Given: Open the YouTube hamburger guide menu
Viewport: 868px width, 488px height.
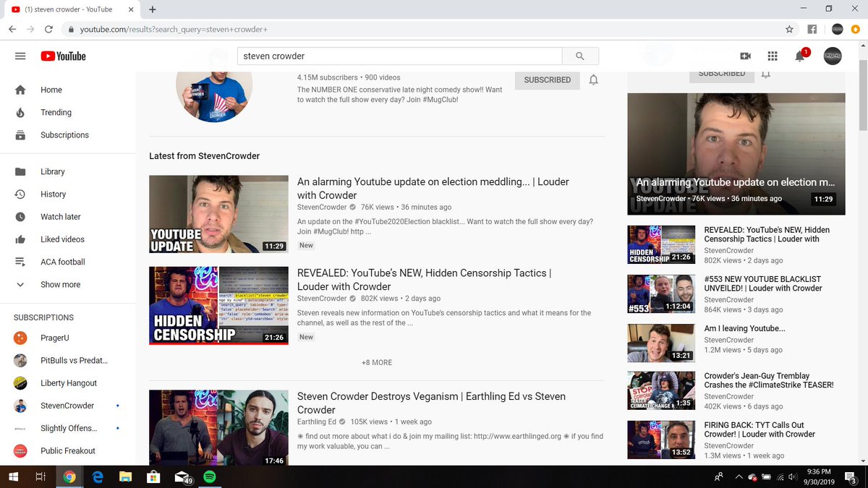Looking at the screenshot, I should pos(20,56).
